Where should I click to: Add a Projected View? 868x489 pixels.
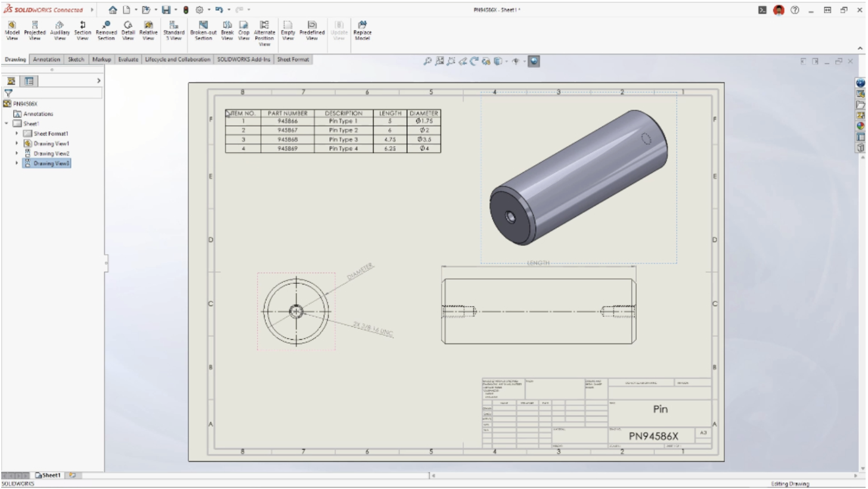pyautogui.click(x=35, y=31)
